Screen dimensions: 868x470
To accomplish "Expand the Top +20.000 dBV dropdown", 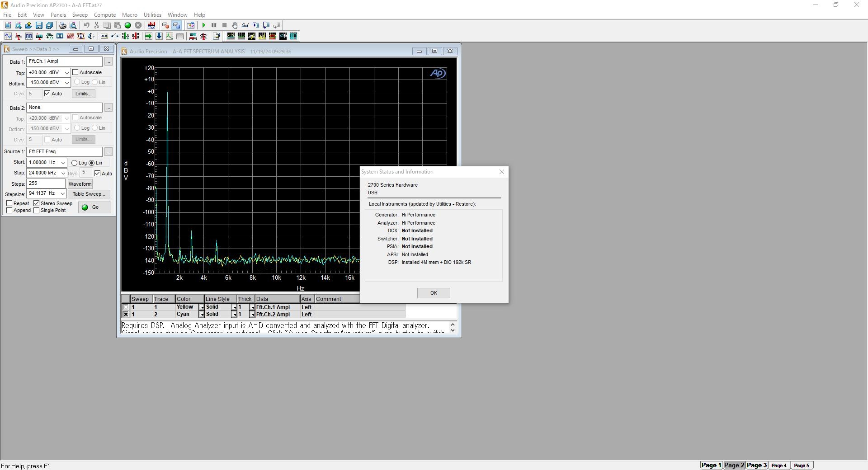I will (x=66, y=73).
